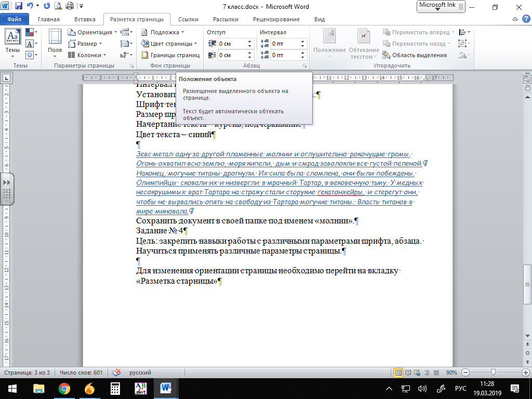Open Границы страниц (Page Borders) dialog
This screenshot has height=399, width=532.
[170, 55]
